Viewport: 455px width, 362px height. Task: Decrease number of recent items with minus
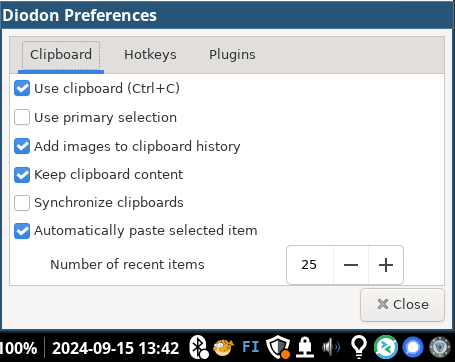tap(351, 265)
